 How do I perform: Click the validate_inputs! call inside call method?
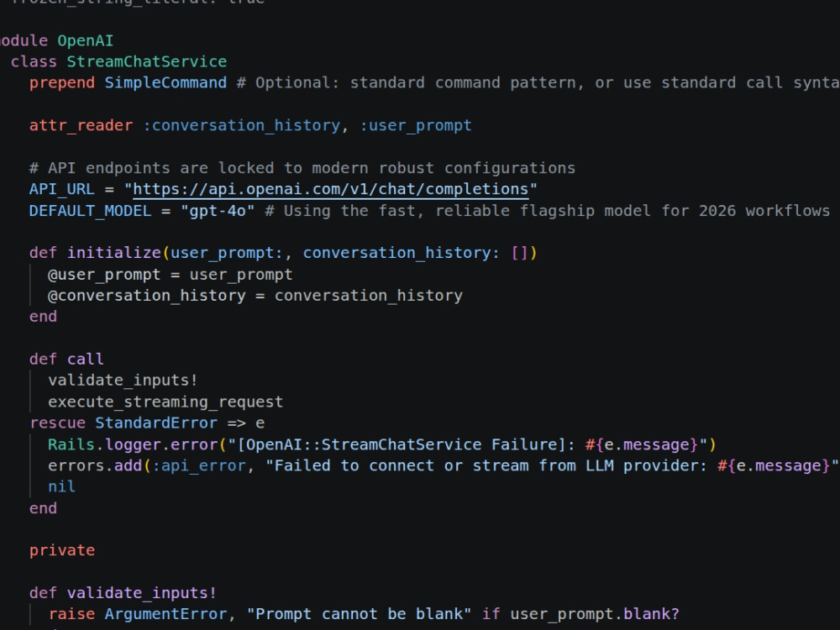pyautogui.click(x=123, y=381)
